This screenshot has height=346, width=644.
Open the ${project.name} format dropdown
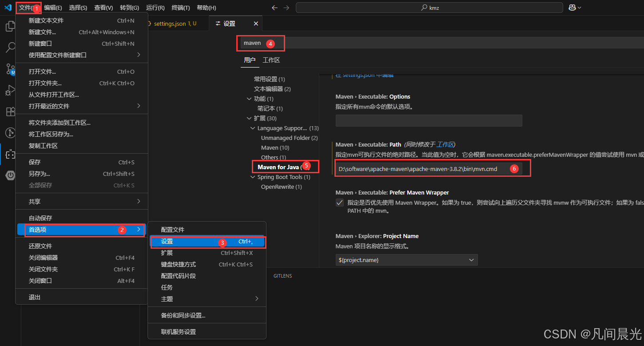pos(406,260)
